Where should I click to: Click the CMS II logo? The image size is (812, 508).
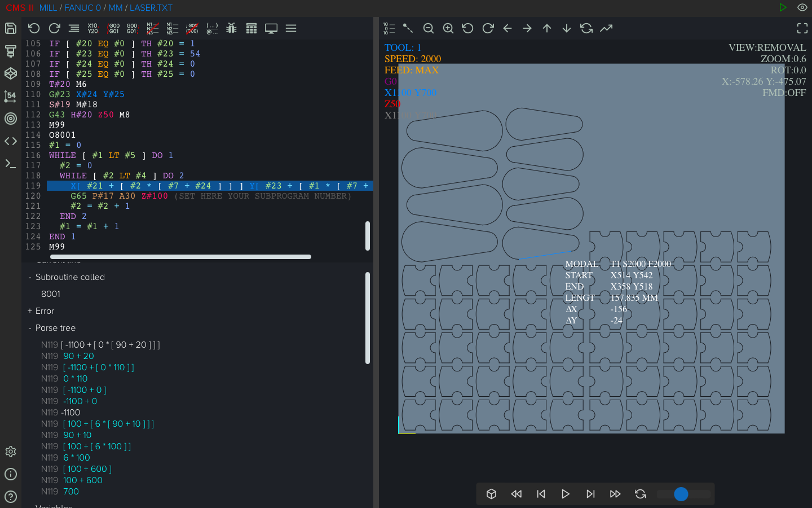(x=20, y=8)
